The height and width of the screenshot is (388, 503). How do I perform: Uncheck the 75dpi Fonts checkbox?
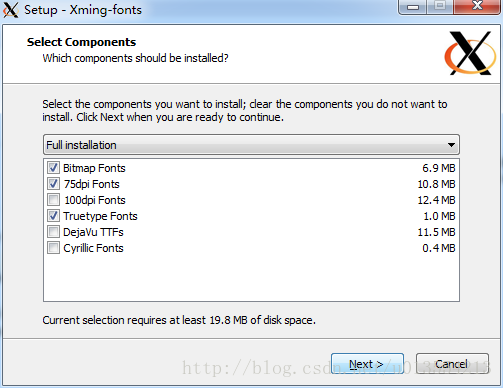53,184
